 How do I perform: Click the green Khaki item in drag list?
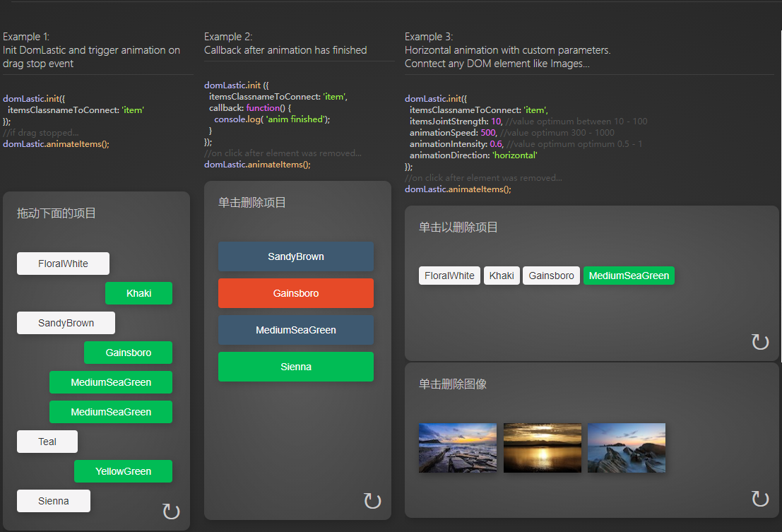[138, 293]
